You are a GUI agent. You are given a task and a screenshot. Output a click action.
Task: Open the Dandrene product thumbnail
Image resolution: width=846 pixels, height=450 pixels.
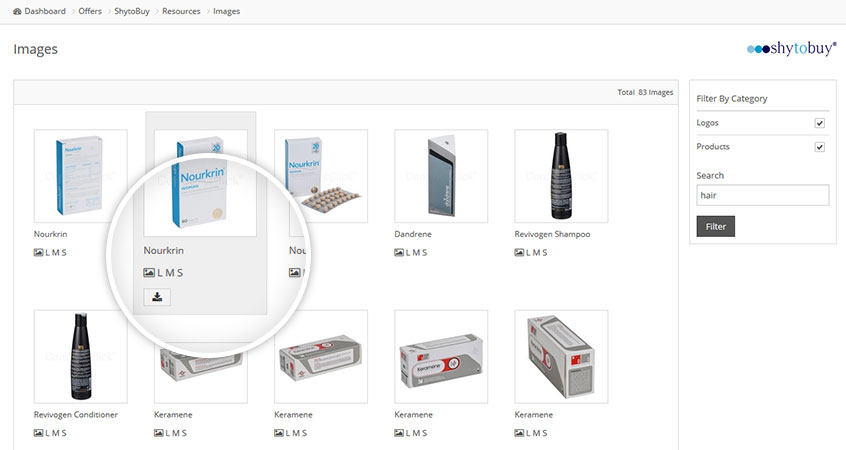click(x=441, y=176)
